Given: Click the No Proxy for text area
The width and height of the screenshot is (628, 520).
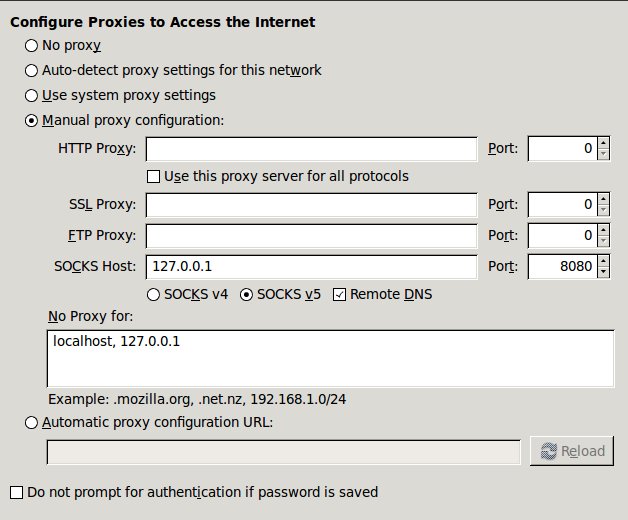Looking at the screenshot, I should pos(330,359).
